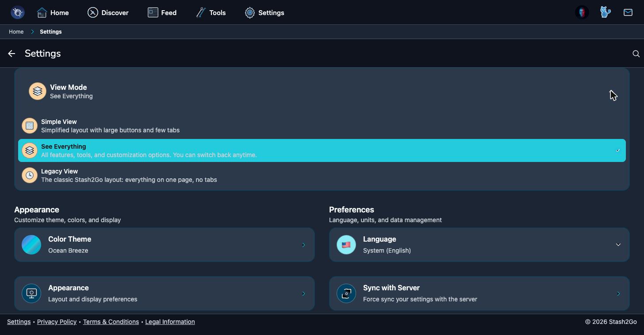The image size is (644, 335).
Task: Expand the Language dropdown chevron
Action: [618, 245]
